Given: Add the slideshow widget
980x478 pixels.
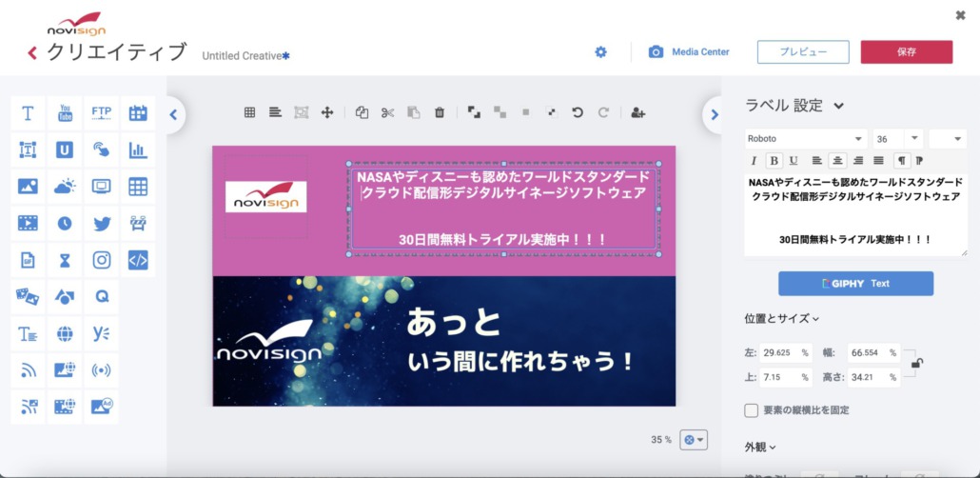Looking at the screenshot, I should pos(28,296).
